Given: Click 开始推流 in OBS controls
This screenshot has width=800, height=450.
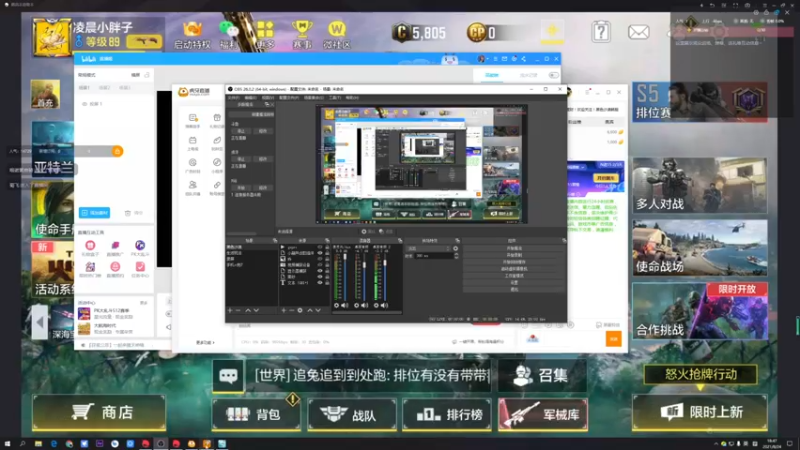Looking at the screenshot, I should point(514,248).
